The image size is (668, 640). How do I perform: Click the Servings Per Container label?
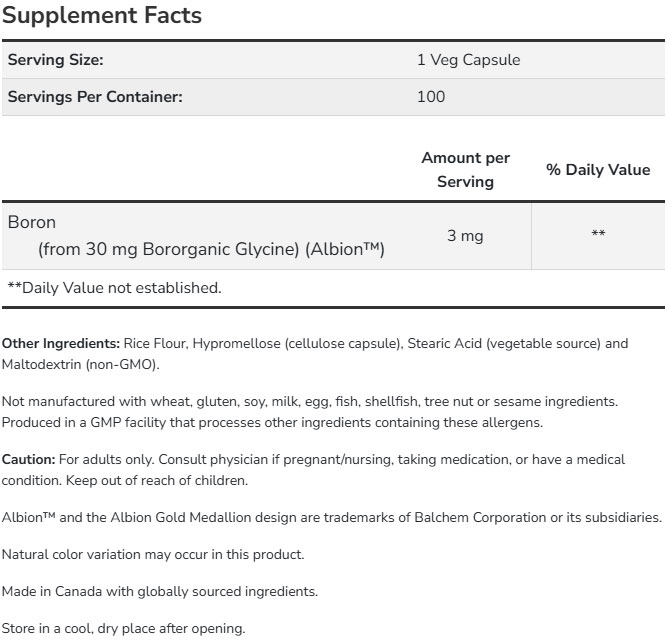point(95,97)
